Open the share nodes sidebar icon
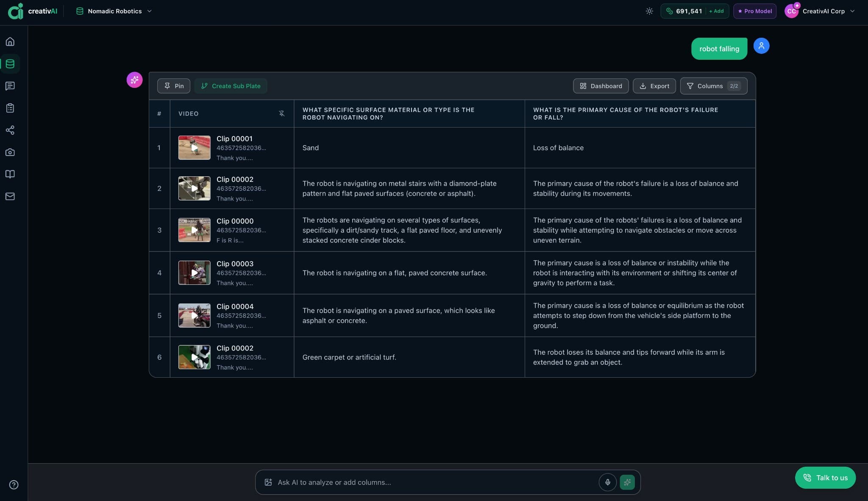The width and height of the screenshot is (868, 501). 10,130
